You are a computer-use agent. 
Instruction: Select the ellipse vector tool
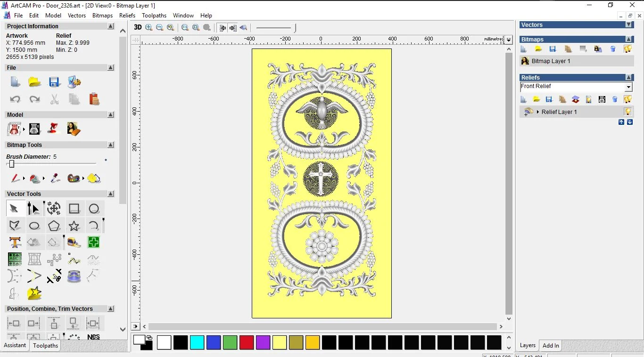(x=34, y=226)
